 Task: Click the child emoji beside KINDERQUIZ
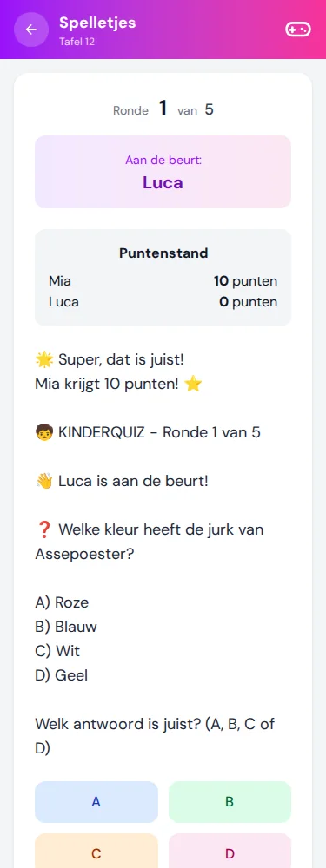(43, 432)
